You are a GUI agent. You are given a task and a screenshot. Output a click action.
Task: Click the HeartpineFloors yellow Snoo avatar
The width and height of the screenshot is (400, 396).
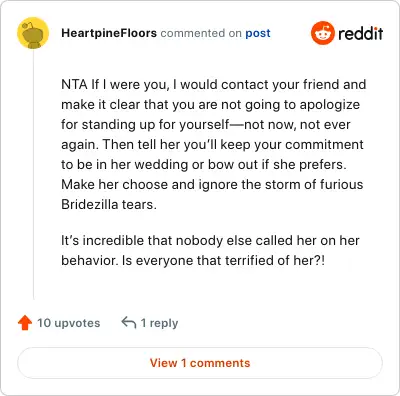pyautogui.click(x=33, y=33)
